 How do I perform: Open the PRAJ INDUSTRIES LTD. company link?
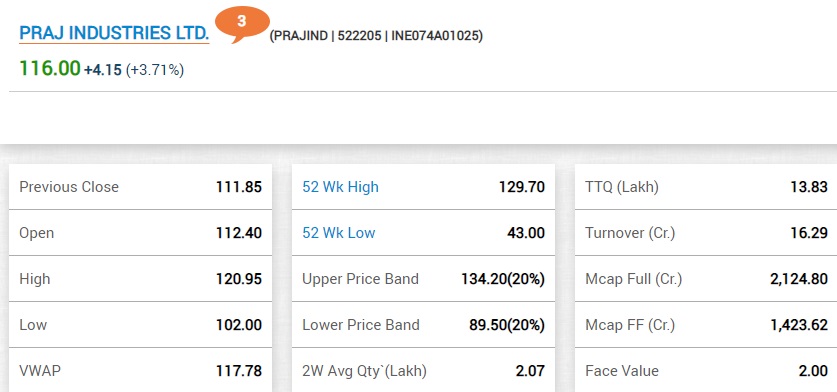(114, 33)
